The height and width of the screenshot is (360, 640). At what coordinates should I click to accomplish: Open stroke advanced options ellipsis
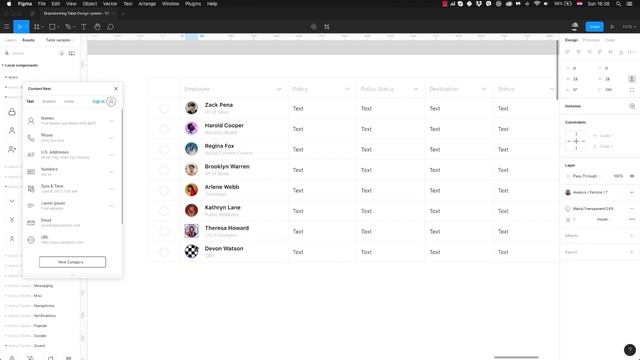(632, 220)
